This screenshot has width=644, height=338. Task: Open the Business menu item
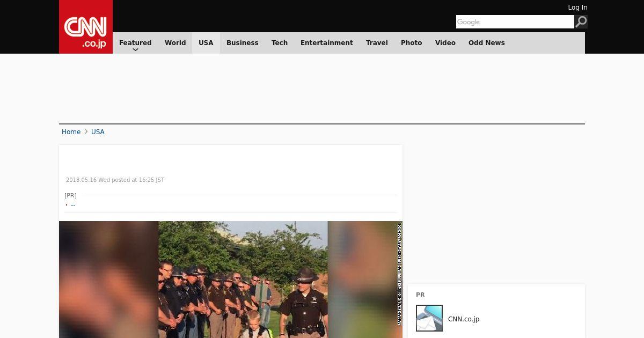[243, 43]
